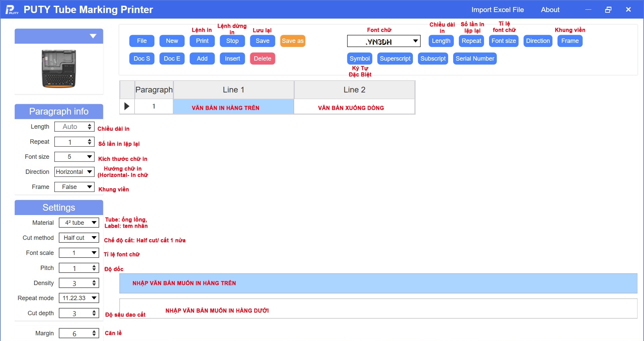The height and width of the screenshot is (341, 644).
Task: Restore down the application window
Action: [608, 10]
